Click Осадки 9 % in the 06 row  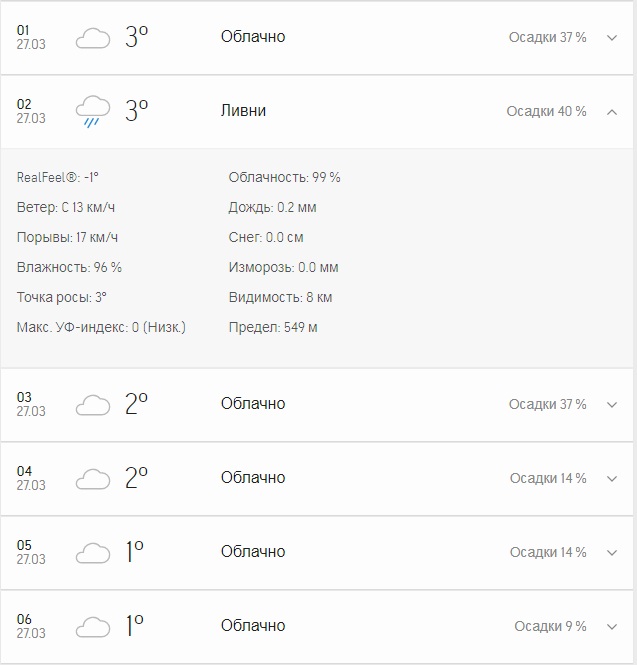[550, 626]
